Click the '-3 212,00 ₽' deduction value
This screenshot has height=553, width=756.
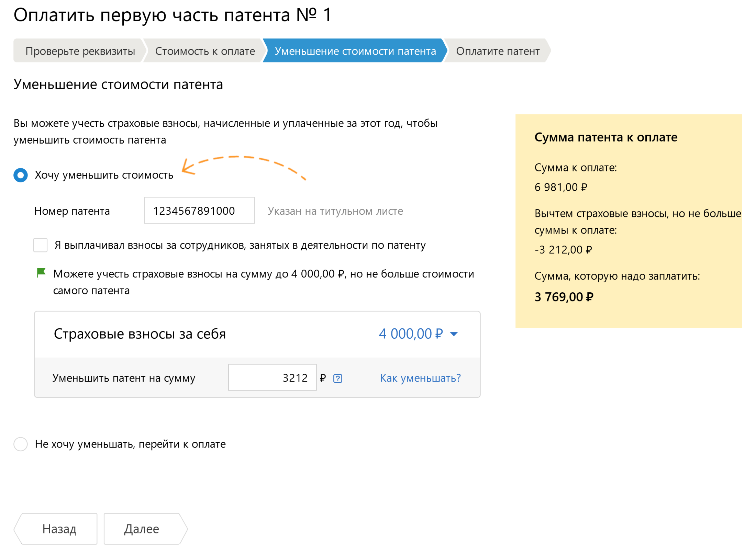[x=563, y=249]
